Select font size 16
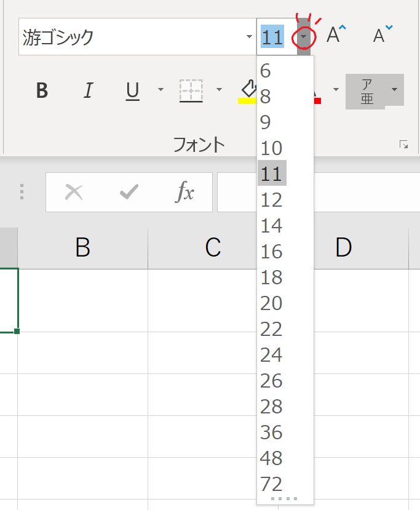Image resolution: width=420 pixels, height=510 pixels. coord(285,252)
